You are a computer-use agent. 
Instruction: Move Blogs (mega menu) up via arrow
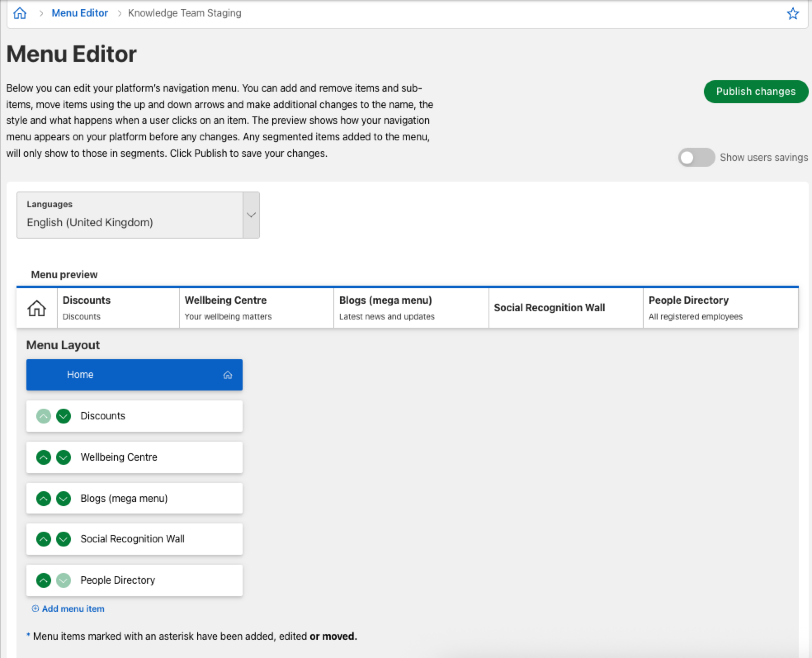click(43, 498)
